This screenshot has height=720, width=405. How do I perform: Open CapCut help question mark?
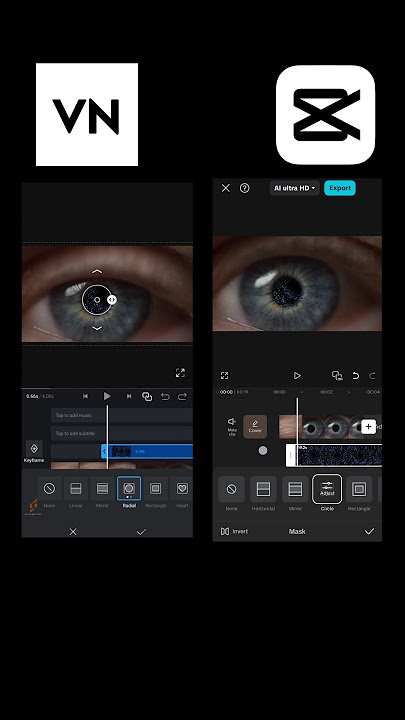coord(245,188)
